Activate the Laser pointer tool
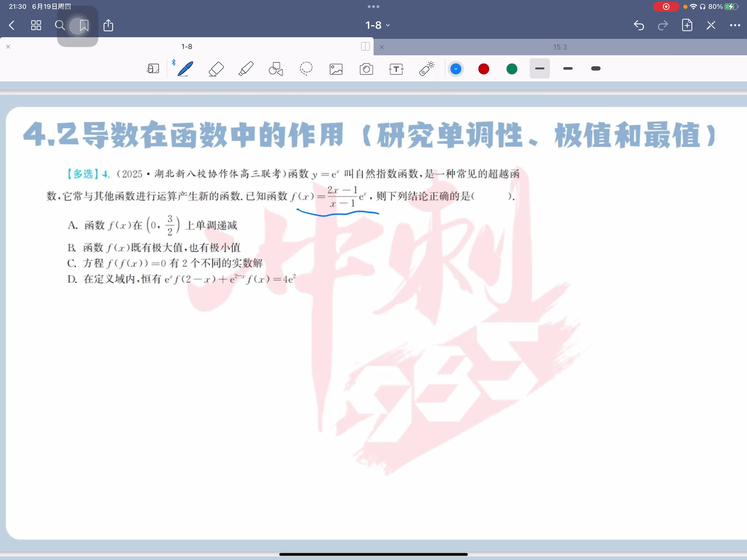The height and width of the screenshot is (560, 747). point(427,69)
